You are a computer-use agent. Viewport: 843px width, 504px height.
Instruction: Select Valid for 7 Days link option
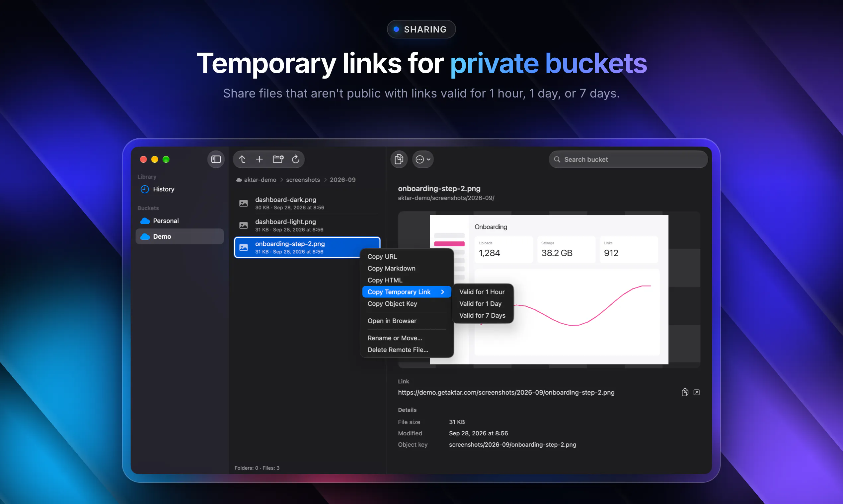coord(482,316)
